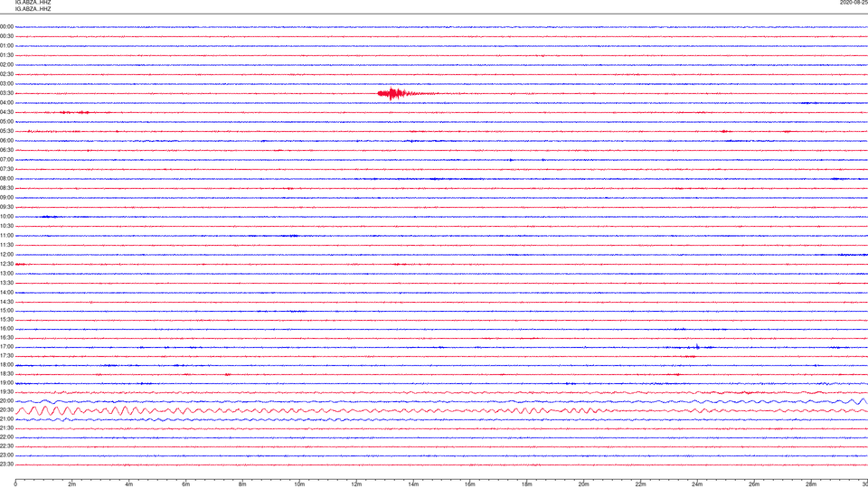Select the 05:00 time label

point(6,121)
